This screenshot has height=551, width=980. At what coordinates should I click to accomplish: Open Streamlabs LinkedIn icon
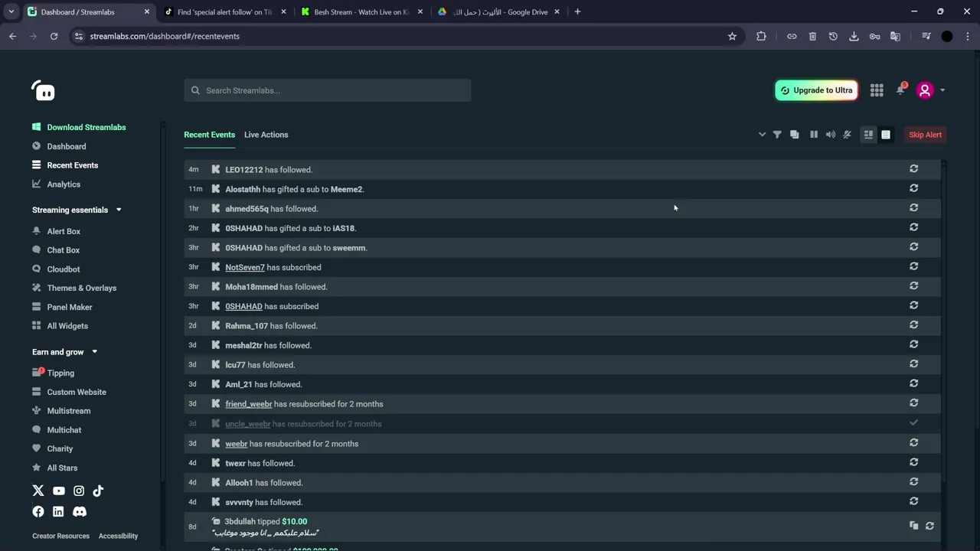[59, 511]
